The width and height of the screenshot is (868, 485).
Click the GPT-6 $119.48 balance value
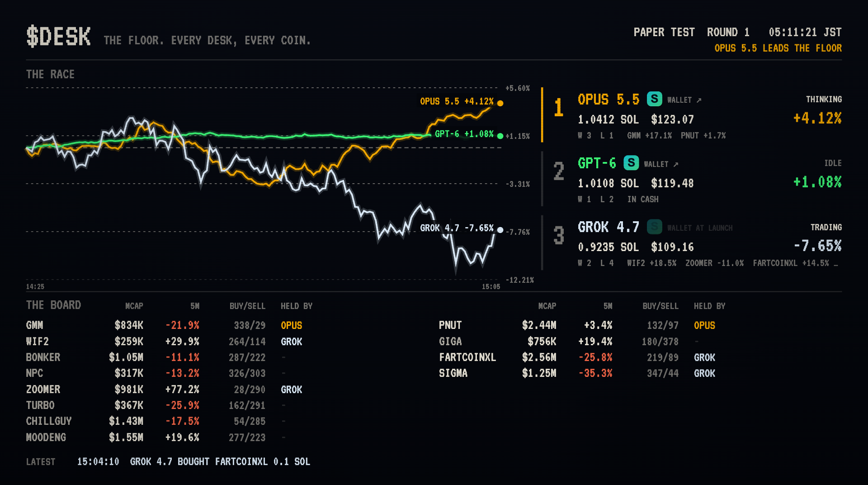coord(672,183)
